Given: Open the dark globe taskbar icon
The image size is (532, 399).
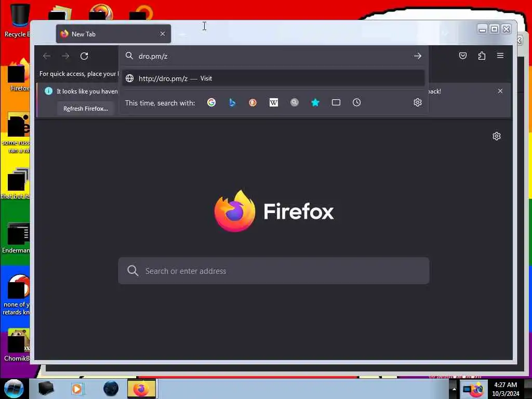Looking at the screenshot, I should pos(111,389).
